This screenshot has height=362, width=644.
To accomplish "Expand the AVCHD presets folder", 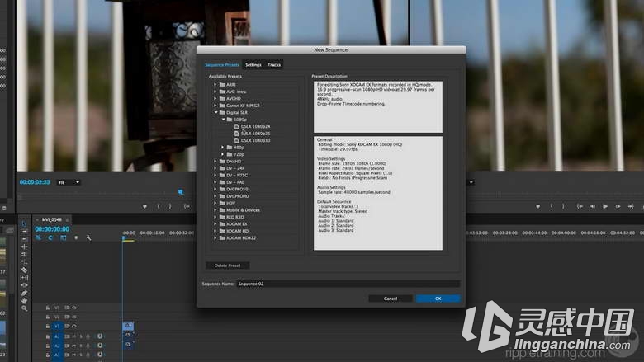I will [215, 98].
